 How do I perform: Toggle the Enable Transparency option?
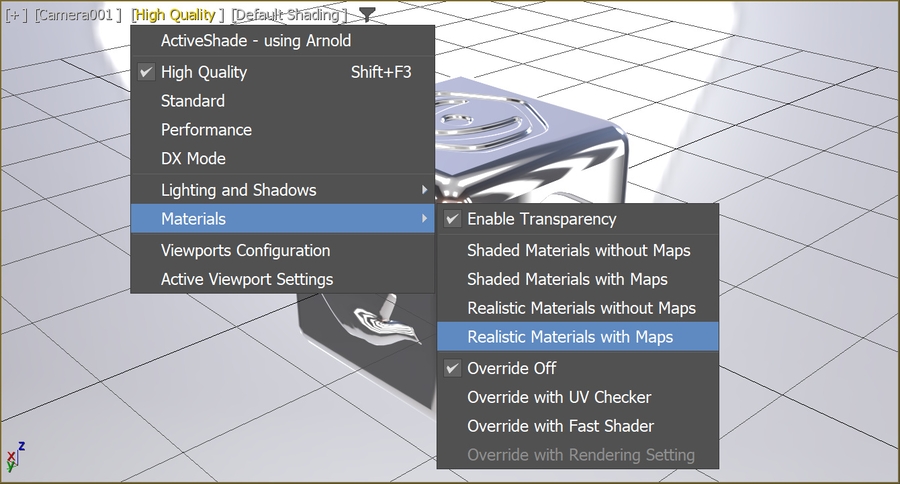pyautogui.click(x=541, y=219)
